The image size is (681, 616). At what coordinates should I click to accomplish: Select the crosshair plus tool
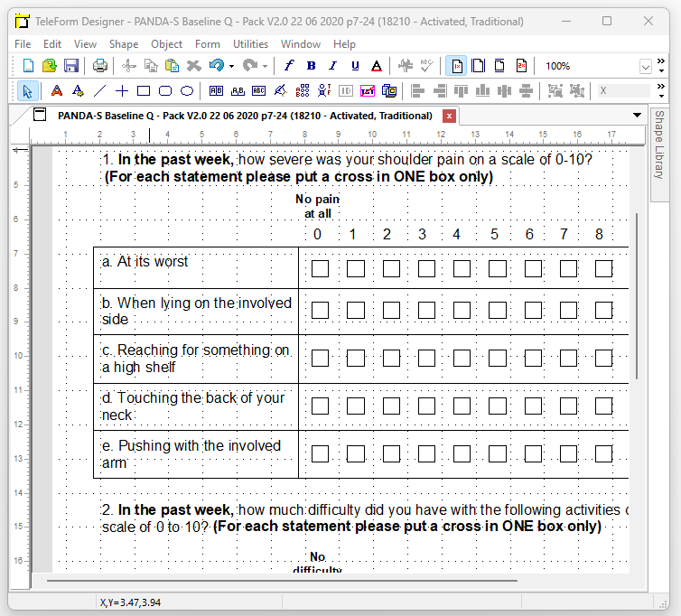click(122, 91)
